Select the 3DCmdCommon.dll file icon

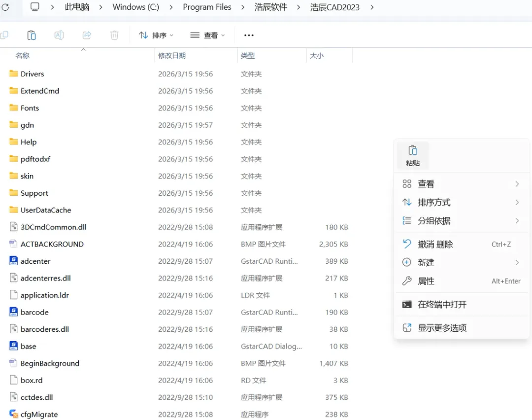coord(14,226)
